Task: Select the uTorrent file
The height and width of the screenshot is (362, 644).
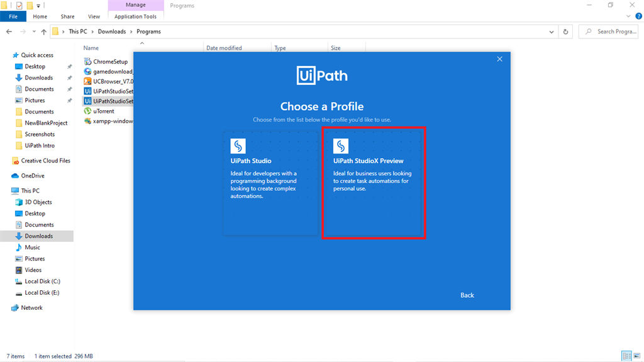Action: (104, 111)
